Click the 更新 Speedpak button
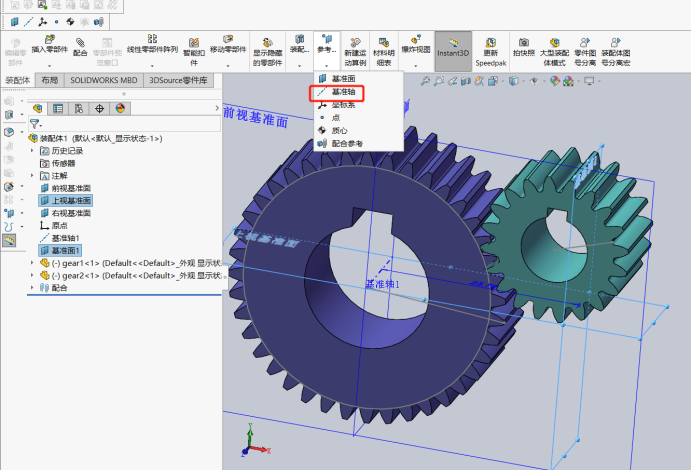 pos(490,52)
